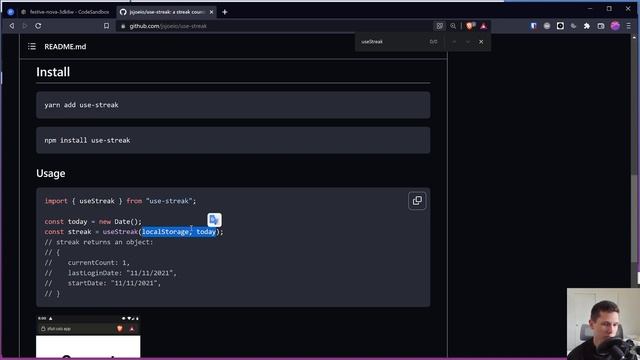Open the purple profile avatar
Screen dimensions: 640x360
(x=615, y=26)
